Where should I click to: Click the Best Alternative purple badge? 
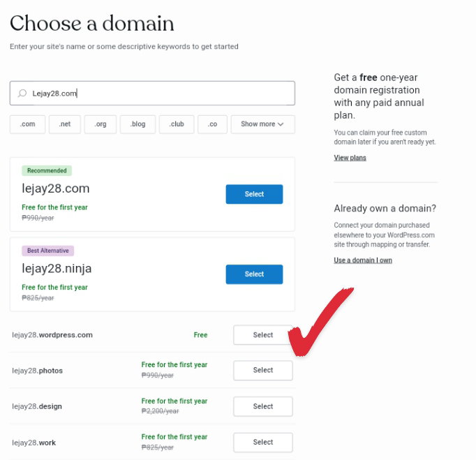click(48, 251)
